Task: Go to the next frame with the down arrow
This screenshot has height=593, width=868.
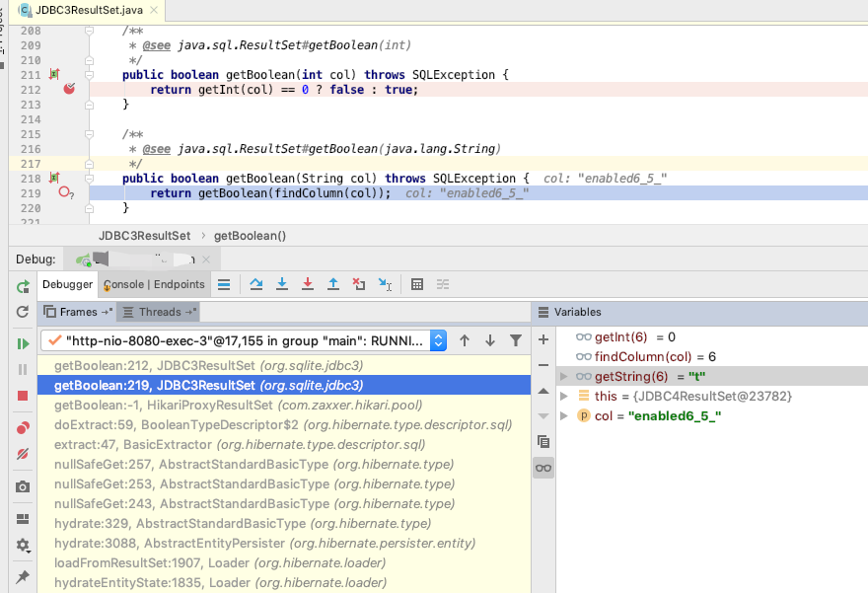Action: (490, 340)
